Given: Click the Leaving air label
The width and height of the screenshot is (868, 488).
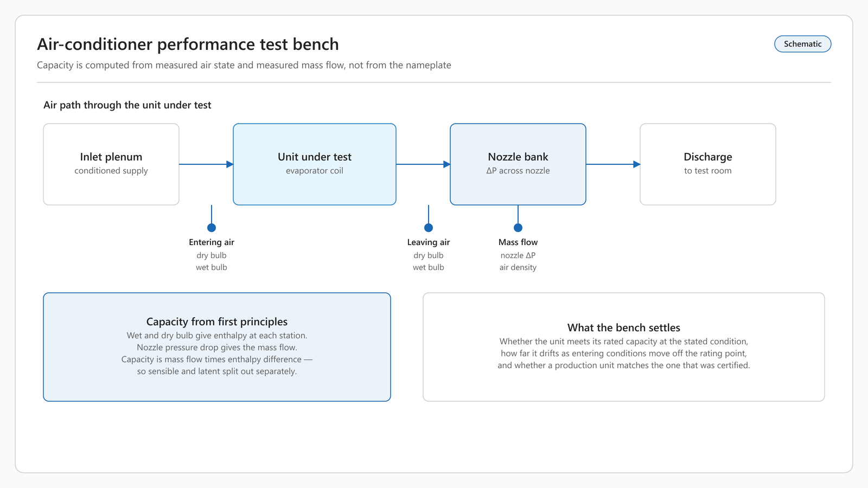Looking at the screenshot, I should click(x=429, y=242).
